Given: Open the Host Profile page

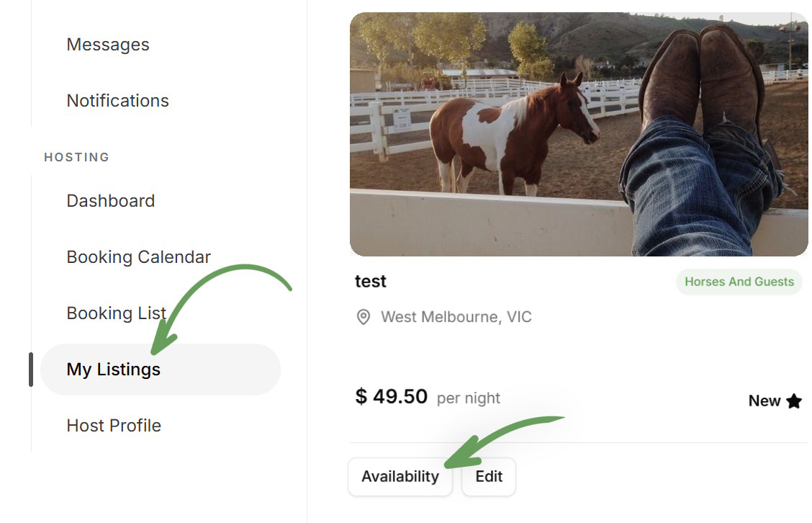Looking at the screenshot, I should pos(114,426).
